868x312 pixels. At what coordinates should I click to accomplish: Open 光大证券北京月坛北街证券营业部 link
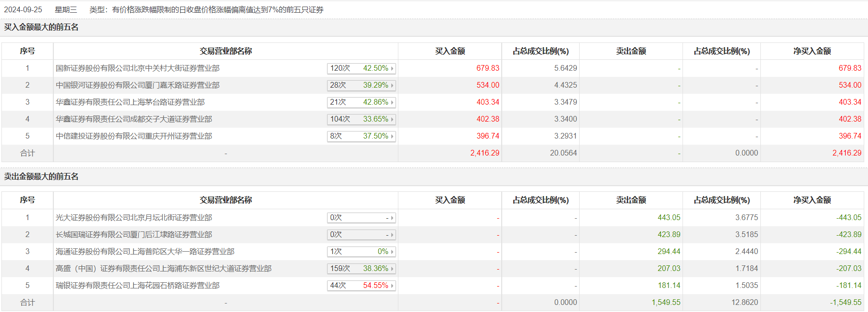click(x=134, y=218)
